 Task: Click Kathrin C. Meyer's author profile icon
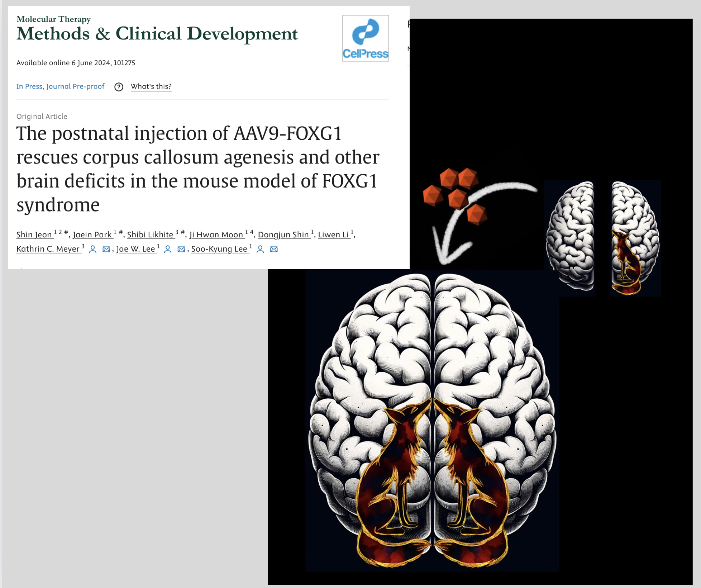tap(92, 249)
